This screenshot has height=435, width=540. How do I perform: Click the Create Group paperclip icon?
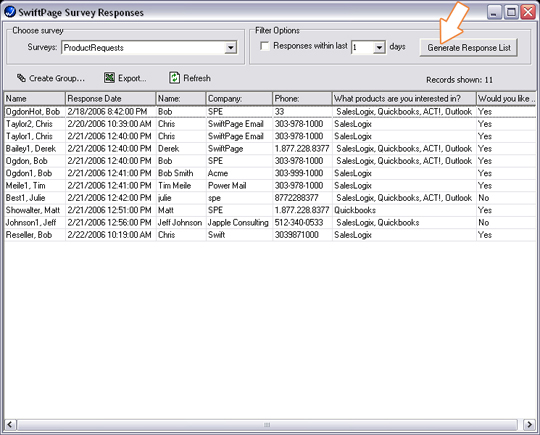21,78
